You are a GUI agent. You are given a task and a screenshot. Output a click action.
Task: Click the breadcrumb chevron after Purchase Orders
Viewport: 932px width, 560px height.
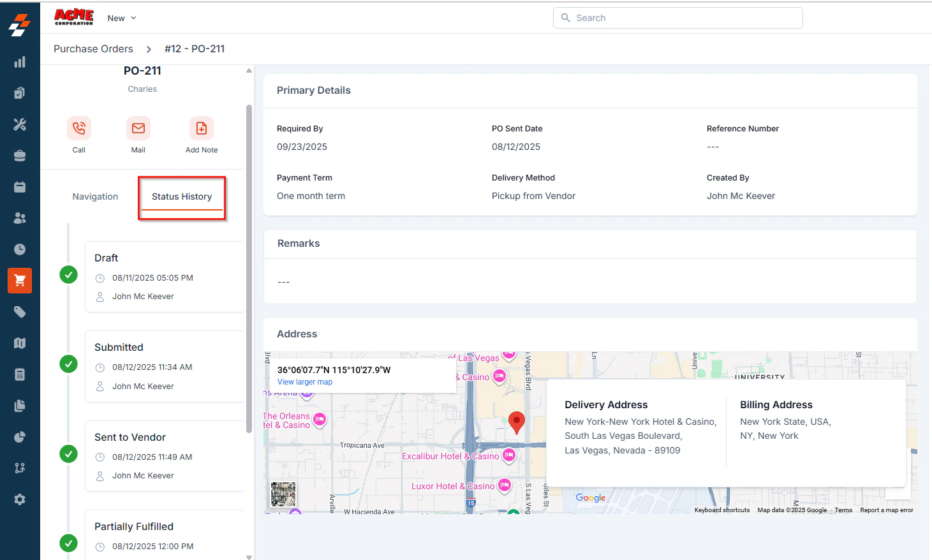pos(149,49)
